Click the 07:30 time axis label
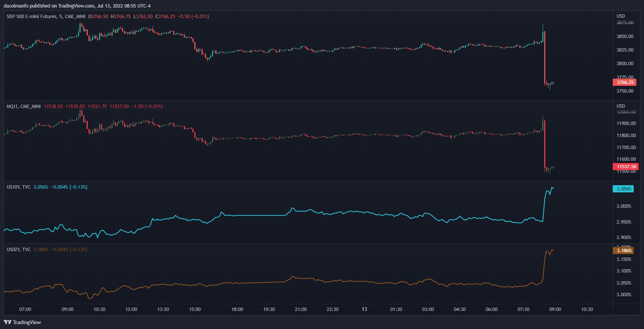 [x=523, y=309]
